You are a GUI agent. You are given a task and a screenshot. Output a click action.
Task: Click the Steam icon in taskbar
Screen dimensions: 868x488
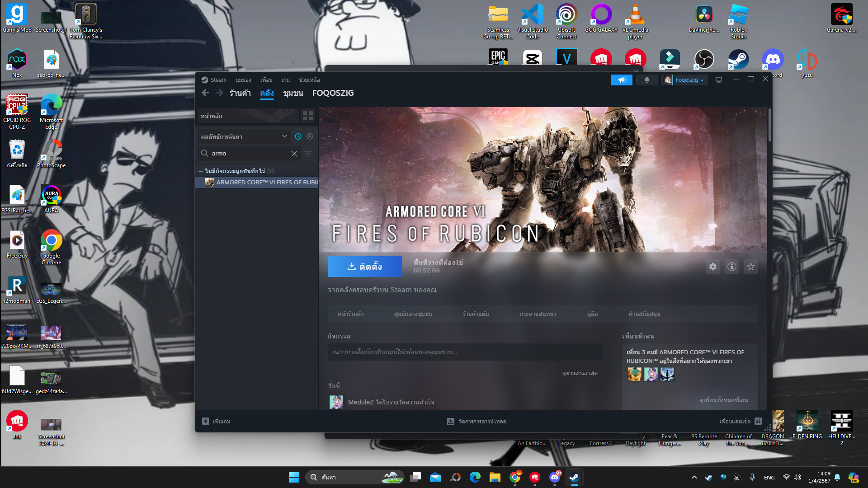(574, 477)
